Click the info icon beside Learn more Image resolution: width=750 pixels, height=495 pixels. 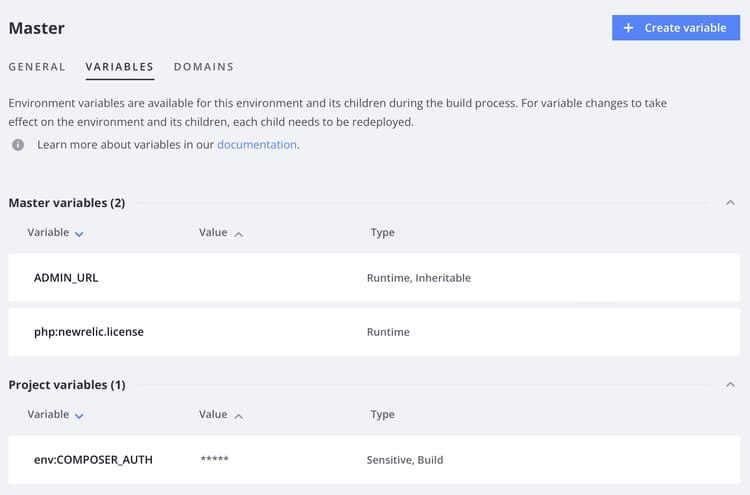click(x=18, y=145)
